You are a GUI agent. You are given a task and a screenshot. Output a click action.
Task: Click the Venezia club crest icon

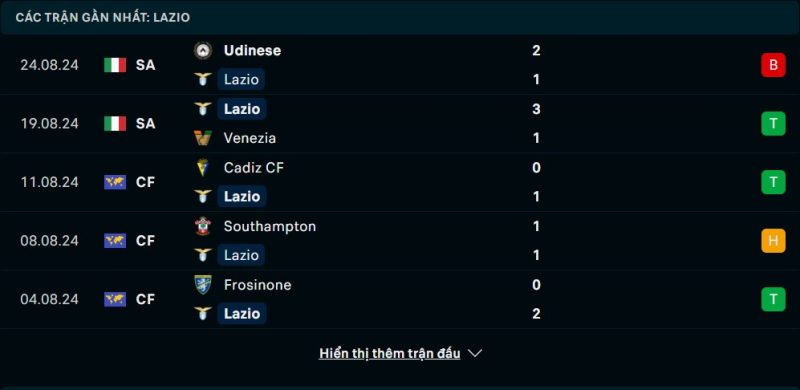203,138
